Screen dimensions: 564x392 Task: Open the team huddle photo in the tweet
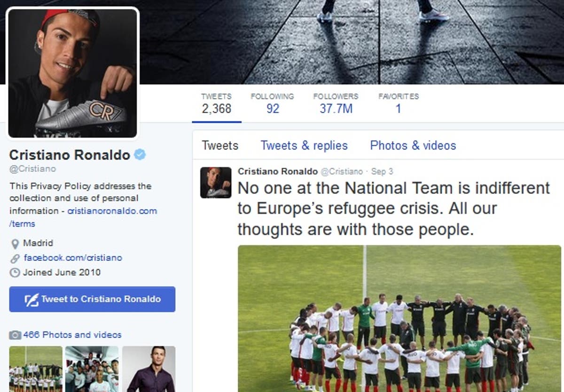click(x=399, y=318)
